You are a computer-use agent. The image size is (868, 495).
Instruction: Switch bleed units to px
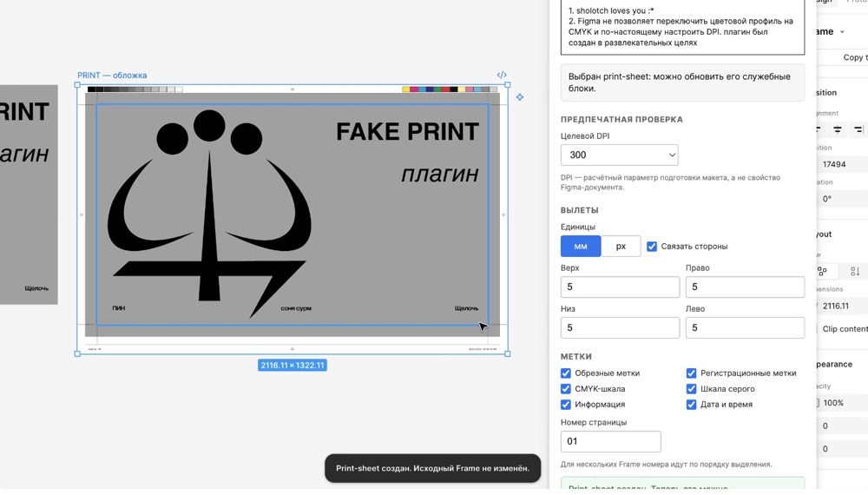point(621,247)
